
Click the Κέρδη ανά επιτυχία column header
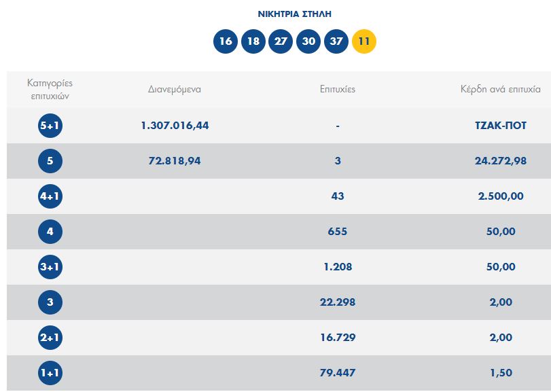[x=501, y=90]
